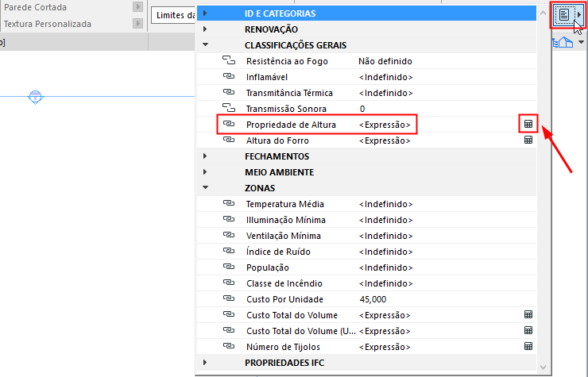Collapse the CLASSIFICAÇÕES GERAIS section
The image size is (588, 377).
pyautogui.click(x=205, y=44)
